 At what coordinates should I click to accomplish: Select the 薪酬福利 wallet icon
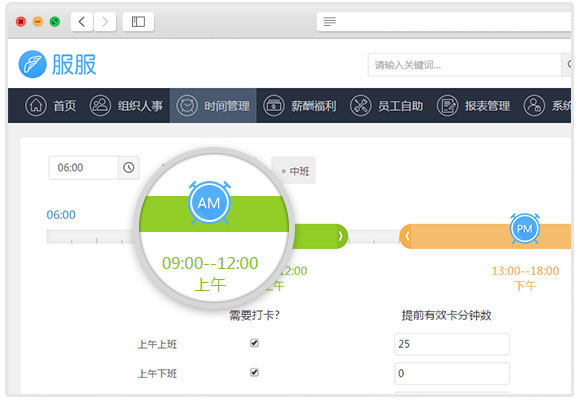click(274, 105)
